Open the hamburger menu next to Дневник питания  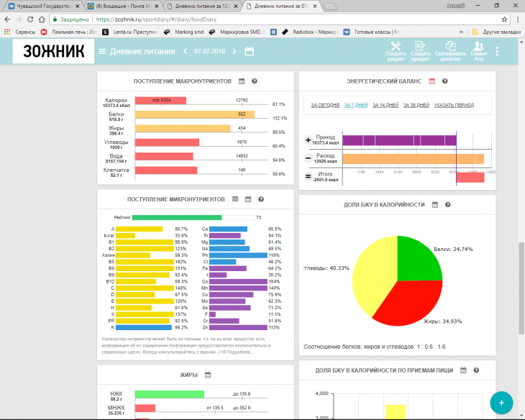(102, 51)
